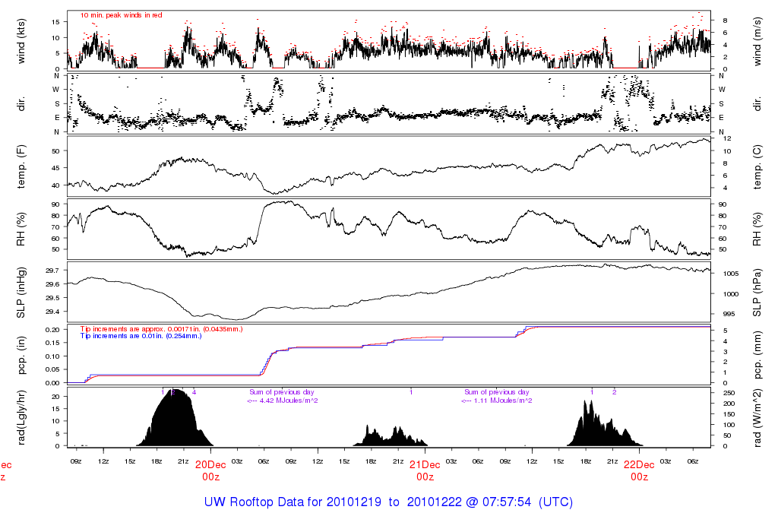778x532 pixels.
Task: Select the '22Dec' date label
Action: click(639, 465)
